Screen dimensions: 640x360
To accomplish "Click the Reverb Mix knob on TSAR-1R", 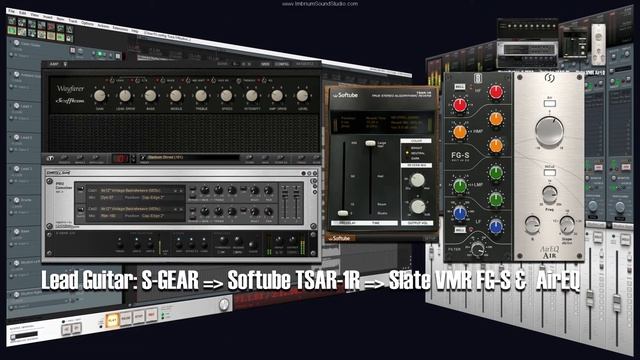I will point(417,180).
